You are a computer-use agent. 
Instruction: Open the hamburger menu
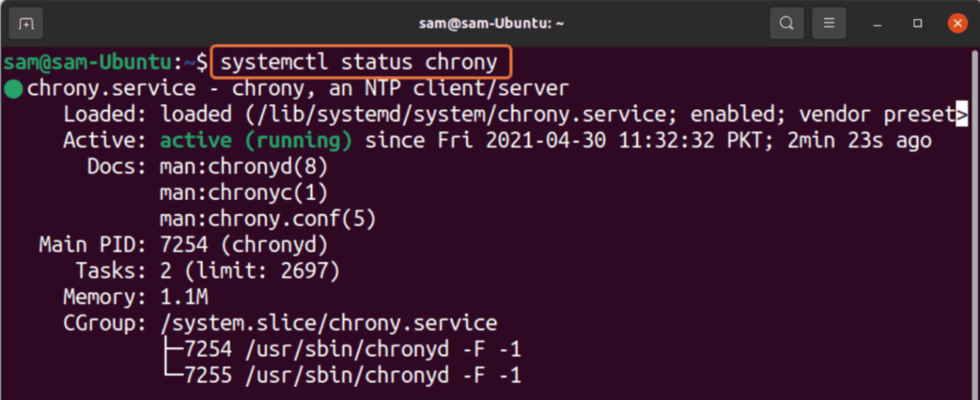(829, 24)
